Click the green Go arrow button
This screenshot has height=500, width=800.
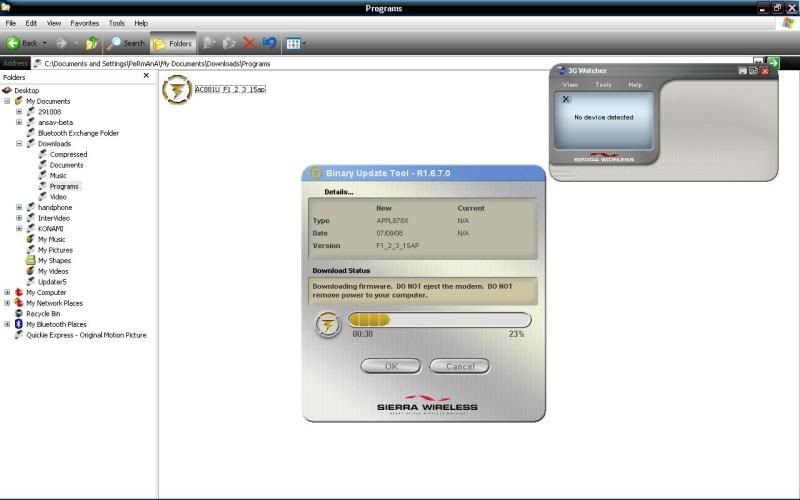tap(773, 63)
